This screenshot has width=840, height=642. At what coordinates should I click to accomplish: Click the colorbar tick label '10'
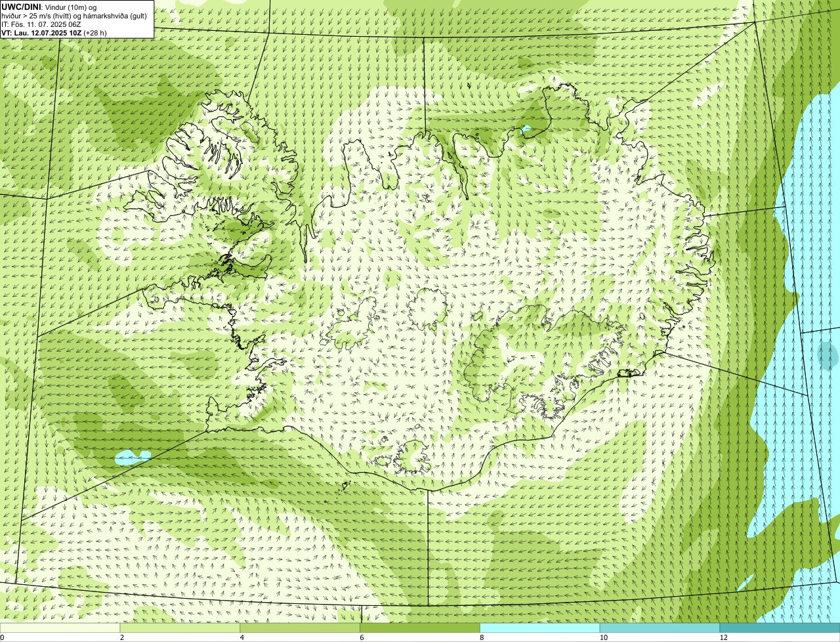pos(603,637)
